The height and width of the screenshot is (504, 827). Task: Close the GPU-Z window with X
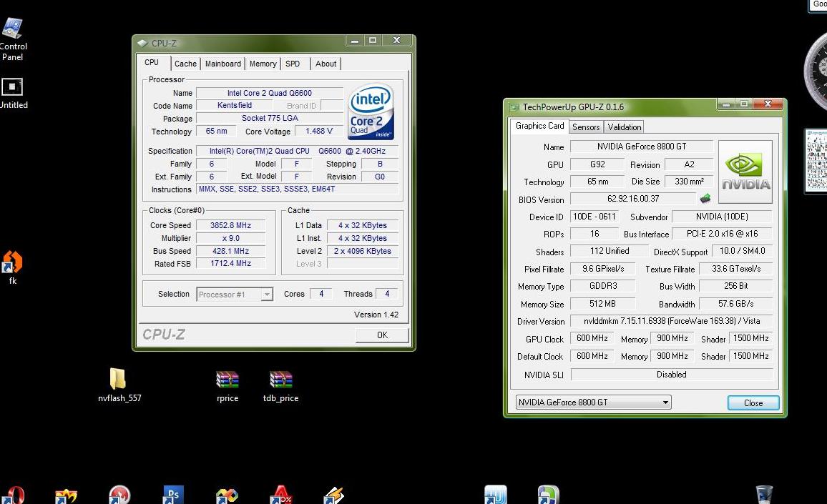768,104
